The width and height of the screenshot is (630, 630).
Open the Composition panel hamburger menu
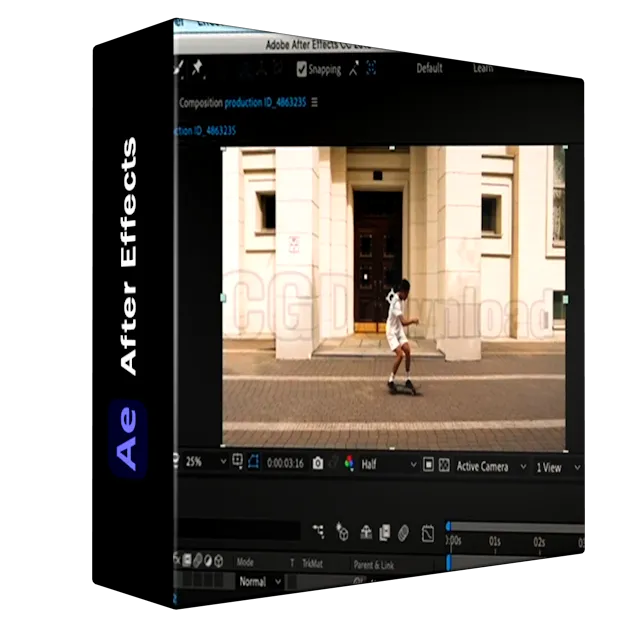tap(315, 102)
